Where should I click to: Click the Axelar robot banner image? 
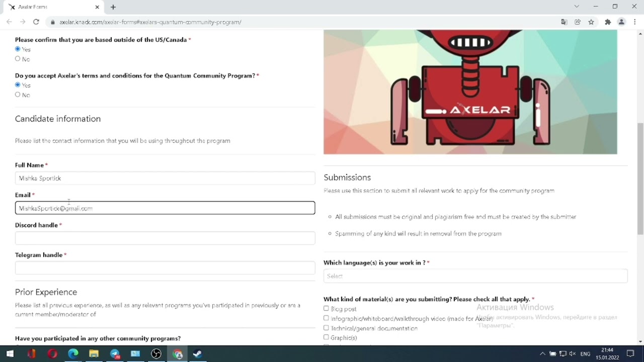pos(470,92)
